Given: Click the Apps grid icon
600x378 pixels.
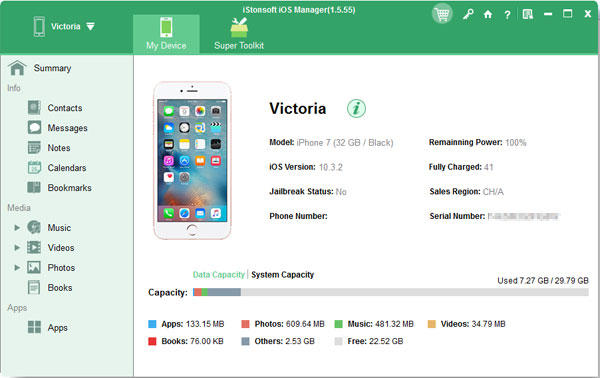Looking at the screenshot, I should click(34, 327).
